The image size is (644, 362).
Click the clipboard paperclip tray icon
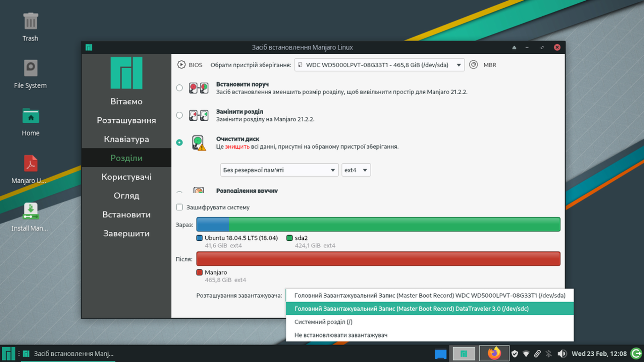537,354
